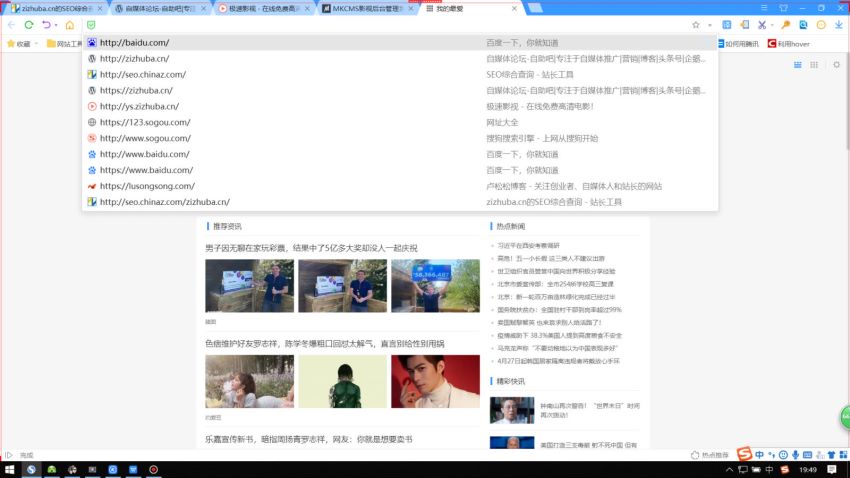Open the 色痞维护好友罗志祥 headline
This screenshot has height=478, width=850.
tap(325, 344)
